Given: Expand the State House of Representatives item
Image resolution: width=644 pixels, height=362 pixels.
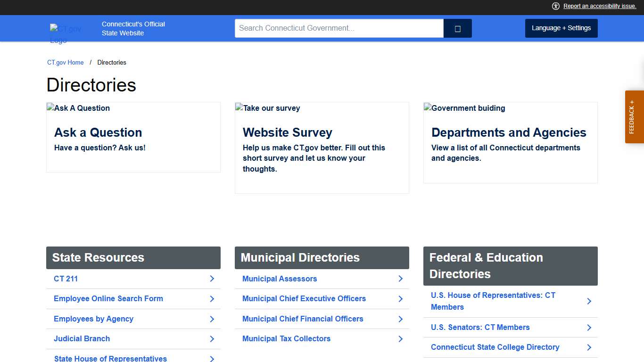Looking at the screenshot, I should 110,358.
